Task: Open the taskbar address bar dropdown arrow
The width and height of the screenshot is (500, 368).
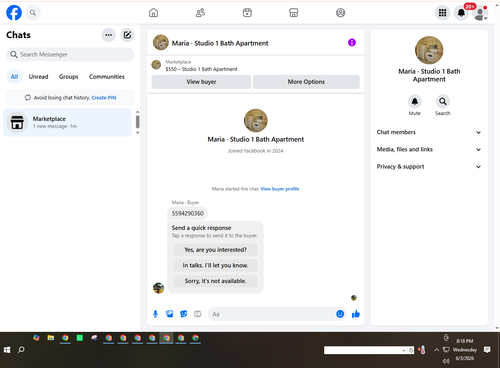Action: coord(403,350)
